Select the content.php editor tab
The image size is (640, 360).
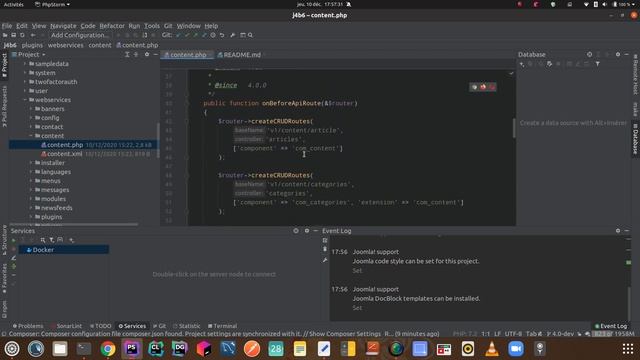click(x=188, y=55)
